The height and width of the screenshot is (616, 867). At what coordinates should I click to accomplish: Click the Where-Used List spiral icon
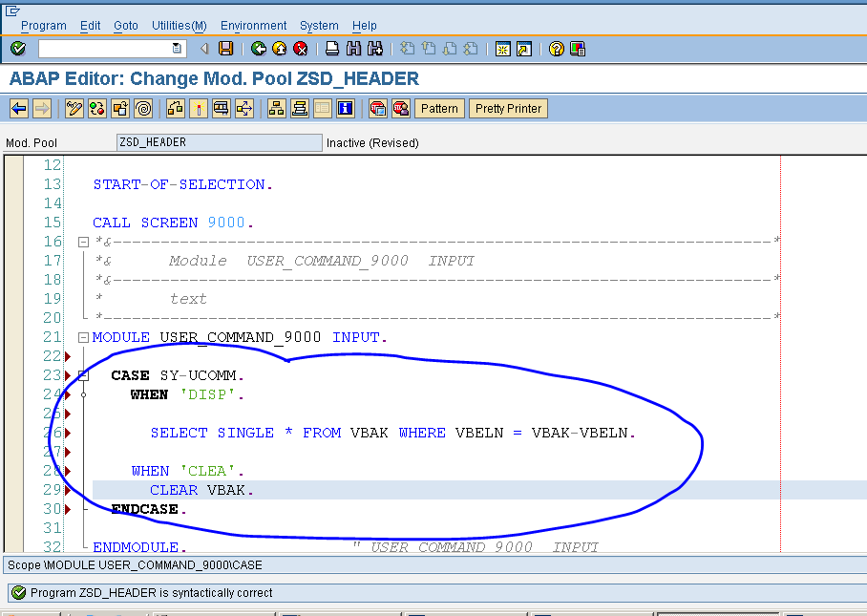coord(141,108)
